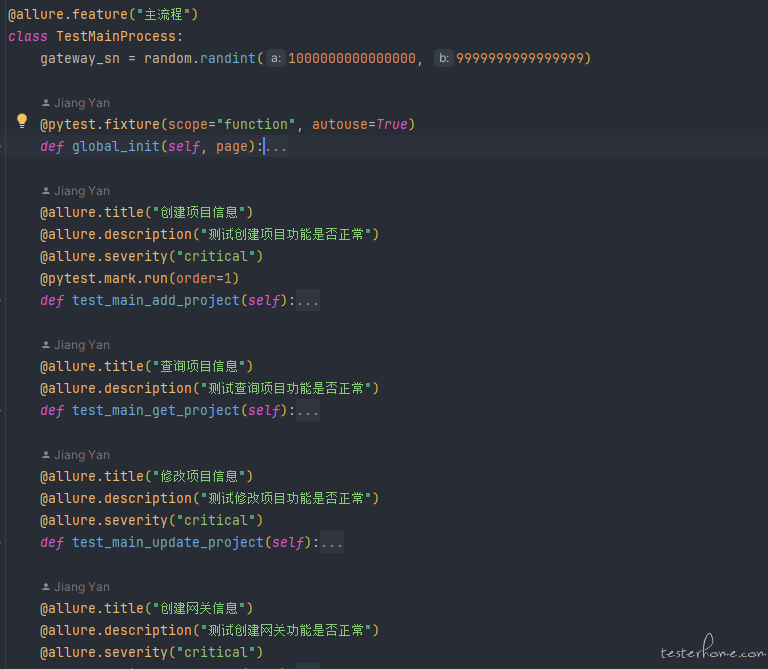Click the yellow lightbulb quick-fix icon
Image resolution: width=768 pixels, height=669 pixels.
22,121
